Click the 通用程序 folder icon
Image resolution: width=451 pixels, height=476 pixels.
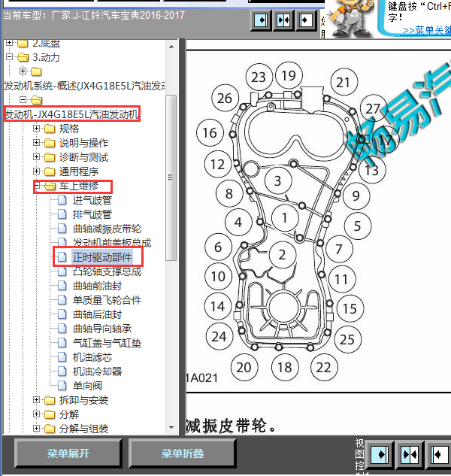[x=50, y=171]
